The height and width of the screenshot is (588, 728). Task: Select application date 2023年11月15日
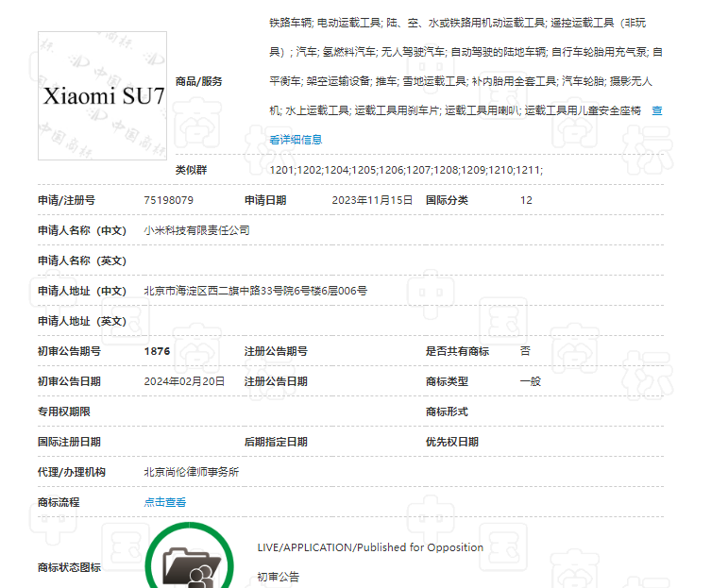372,200
